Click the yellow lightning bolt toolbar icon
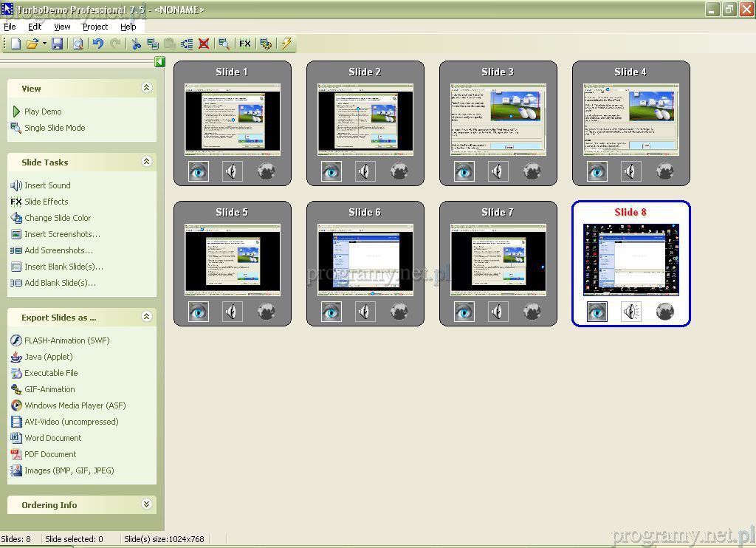Image resolution: width=756 pixels, height=548 pixels. point(286,44)
